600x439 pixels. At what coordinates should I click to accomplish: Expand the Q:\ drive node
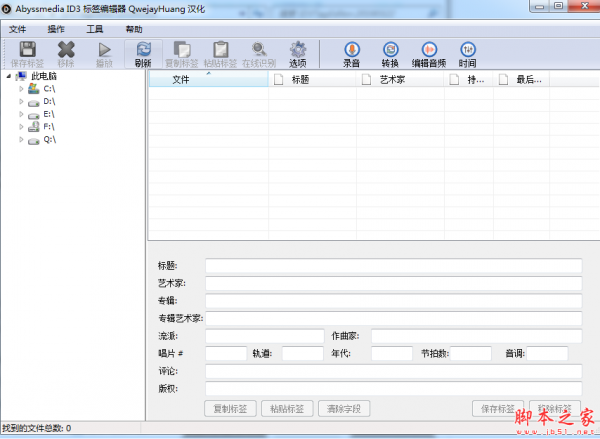(x=21, y=140)
